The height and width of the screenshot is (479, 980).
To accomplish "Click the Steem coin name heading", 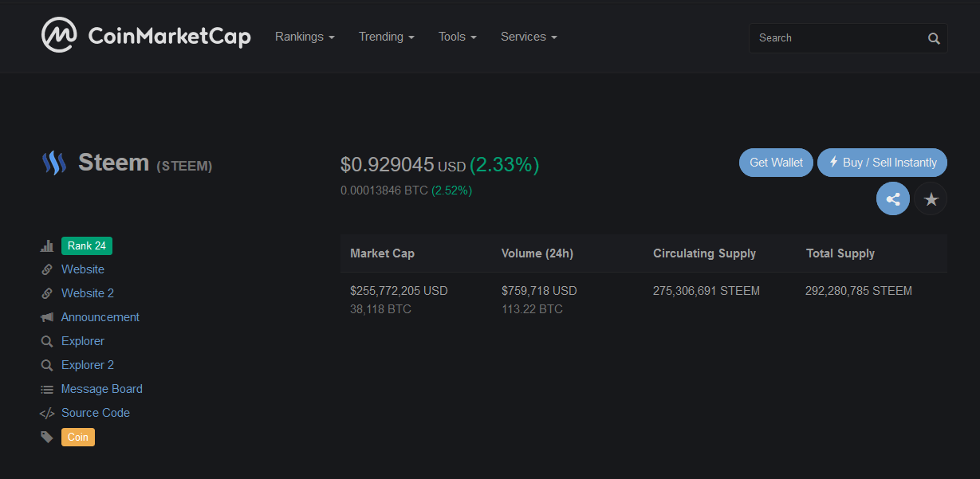I will tap(113, 163).
